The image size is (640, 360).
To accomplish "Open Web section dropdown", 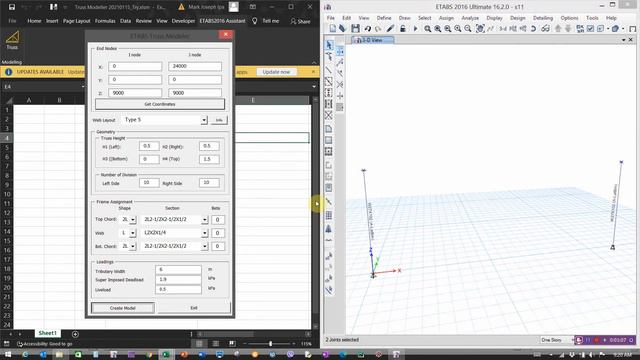I will point(204,233).
